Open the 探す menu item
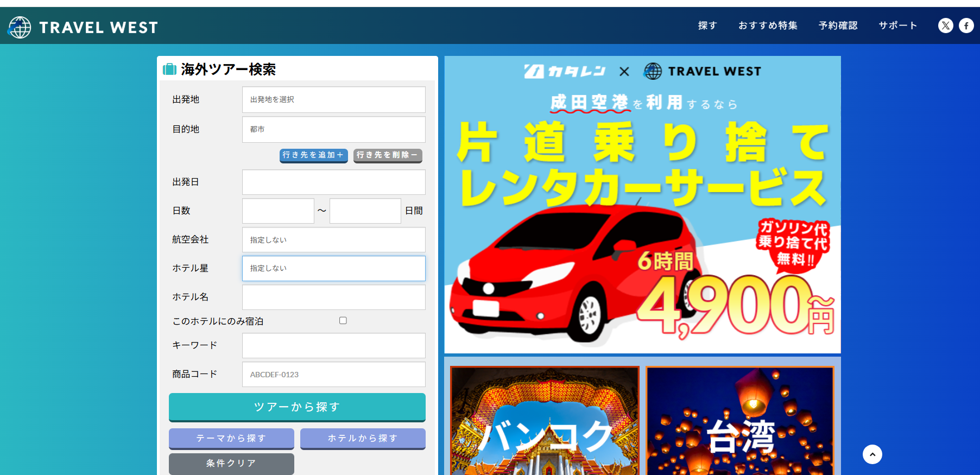 coord(707,26)
